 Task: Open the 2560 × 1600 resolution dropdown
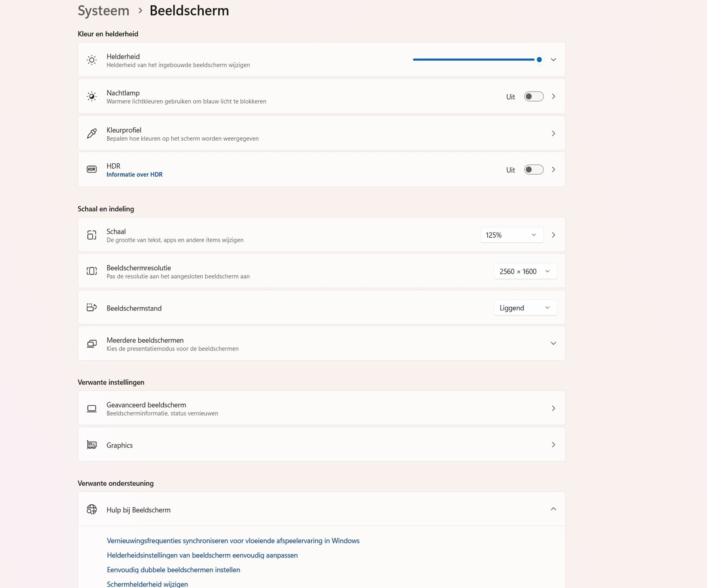525,271
